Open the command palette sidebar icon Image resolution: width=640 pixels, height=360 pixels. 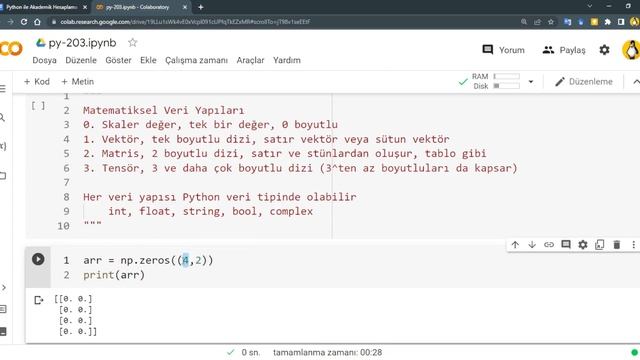(3, 309)
